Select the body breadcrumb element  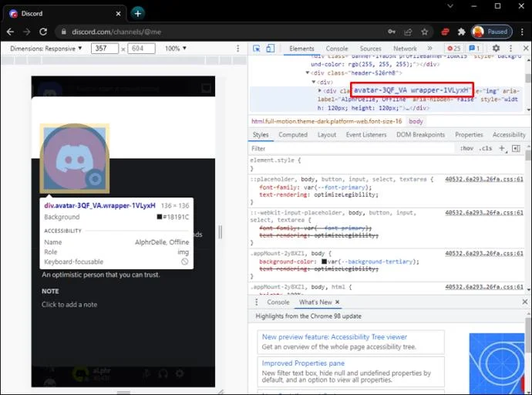(416, 121)
